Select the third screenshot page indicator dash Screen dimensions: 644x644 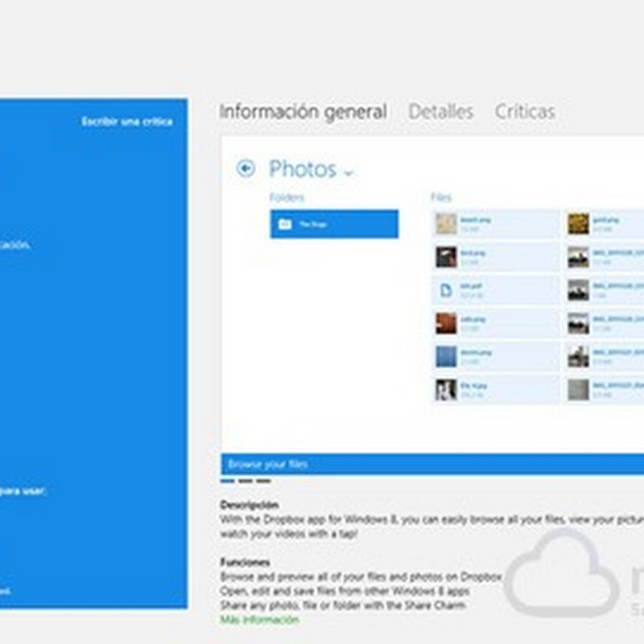(x=264, y=481)
